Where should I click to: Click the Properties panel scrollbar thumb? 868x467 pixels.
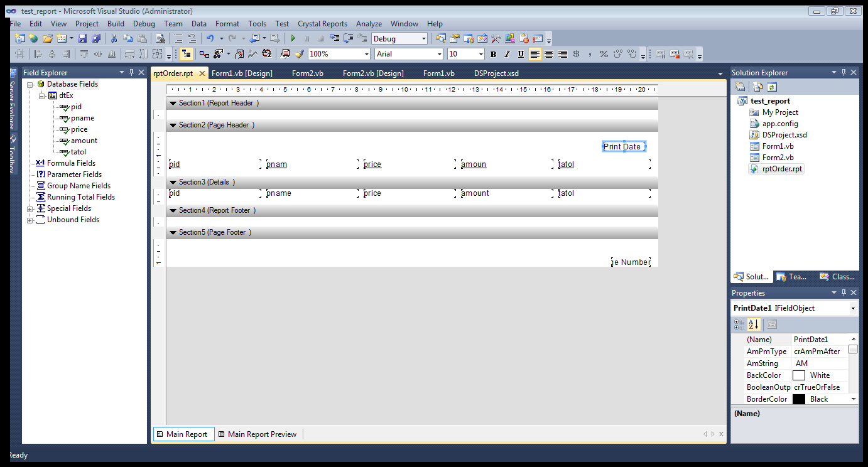tap(853, 349)
